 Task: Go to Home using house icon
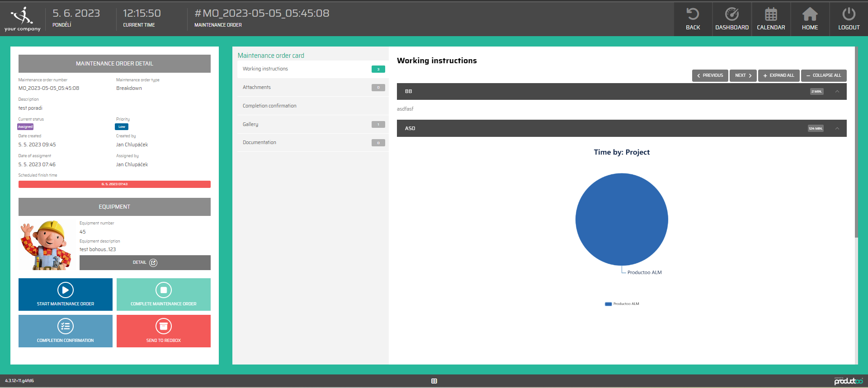pyautogui.click(x=810, y=14)
